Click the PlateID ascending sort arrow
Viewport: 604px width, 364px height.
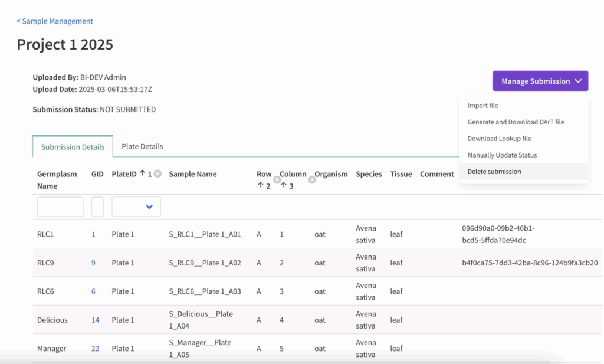coord(142,173)
